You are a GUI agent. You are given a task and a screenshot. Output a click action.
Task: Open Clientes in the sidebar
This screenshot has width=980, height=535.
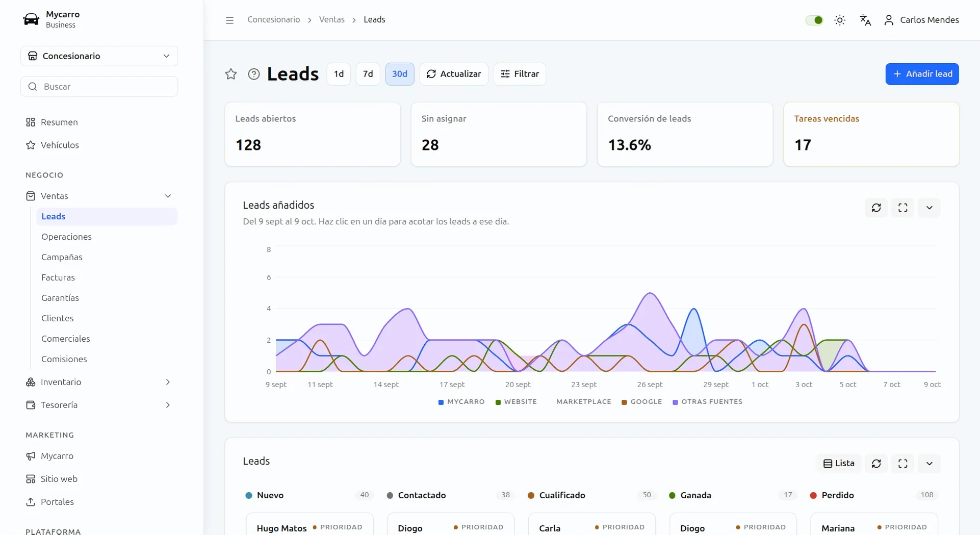click(x=107, y=318)
